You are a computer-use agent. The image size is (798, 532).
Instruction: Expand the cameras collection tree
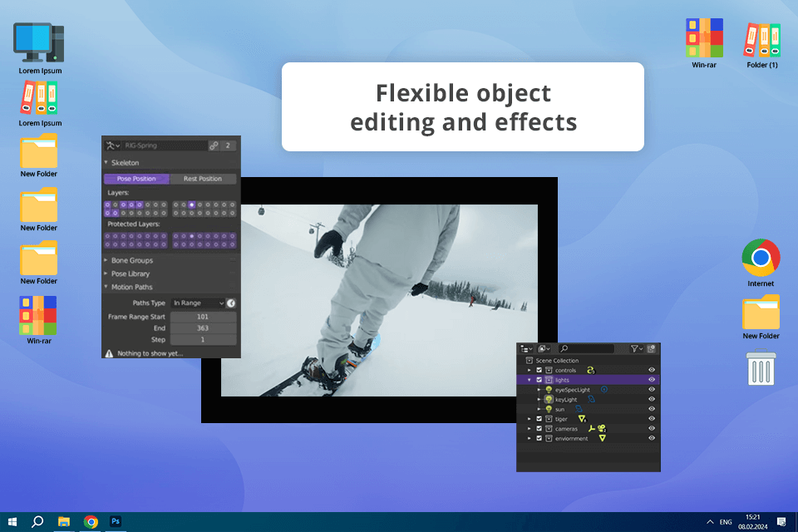(x=530, y=429)
